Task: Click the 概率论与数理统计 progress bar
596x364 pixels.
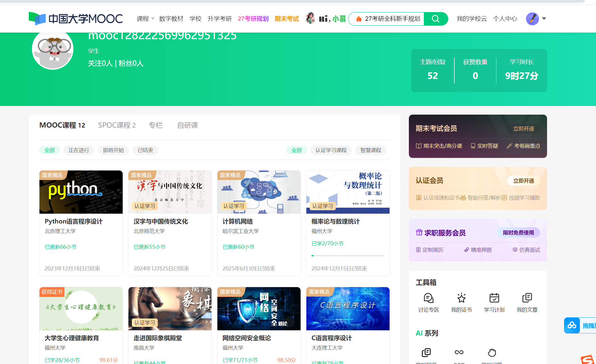Action: [x=348, y=255]
